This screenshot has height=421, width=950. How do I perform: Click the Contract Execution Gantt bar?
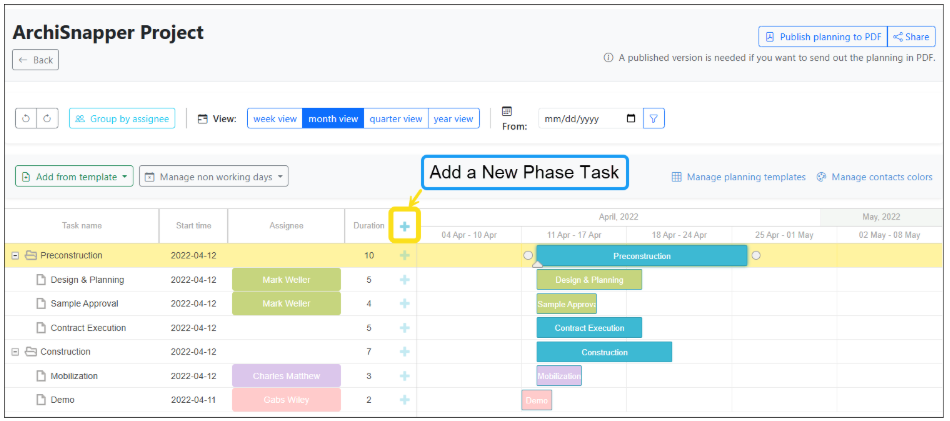(589, 328)
